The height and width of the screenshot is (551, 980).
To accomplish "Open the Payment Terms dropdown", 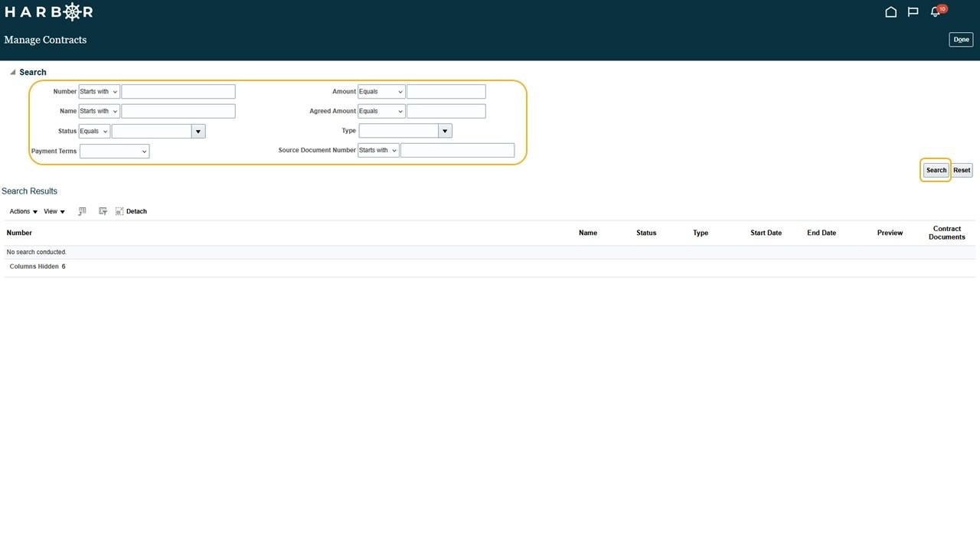I will coord(114,152).
